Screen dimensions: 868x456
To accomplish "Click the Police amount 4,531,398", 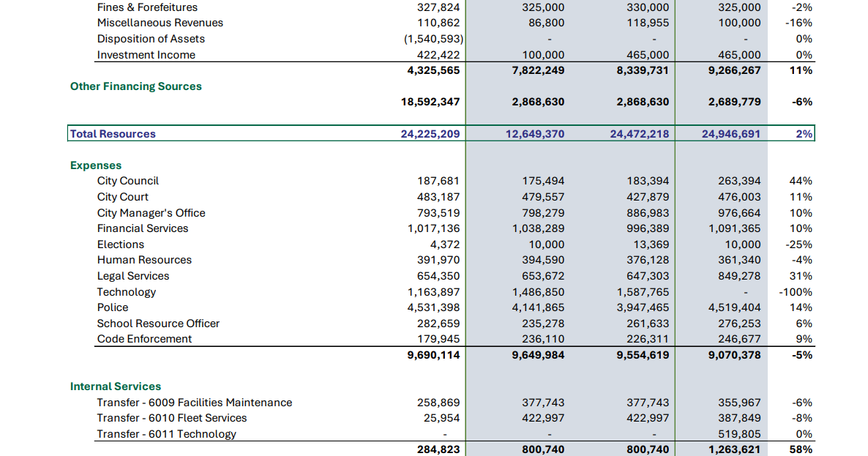I will coord(433,307).
